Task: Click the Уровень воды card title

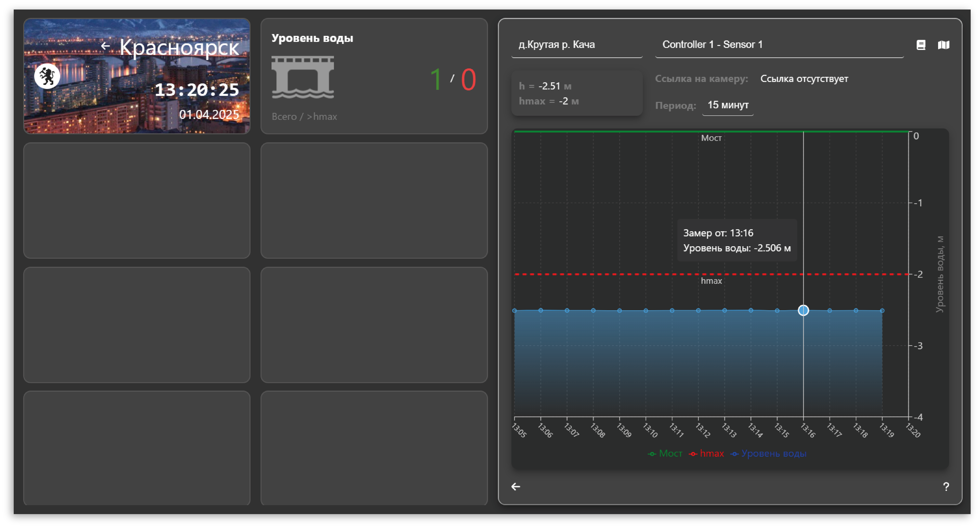Action: [x=312, y=38]
